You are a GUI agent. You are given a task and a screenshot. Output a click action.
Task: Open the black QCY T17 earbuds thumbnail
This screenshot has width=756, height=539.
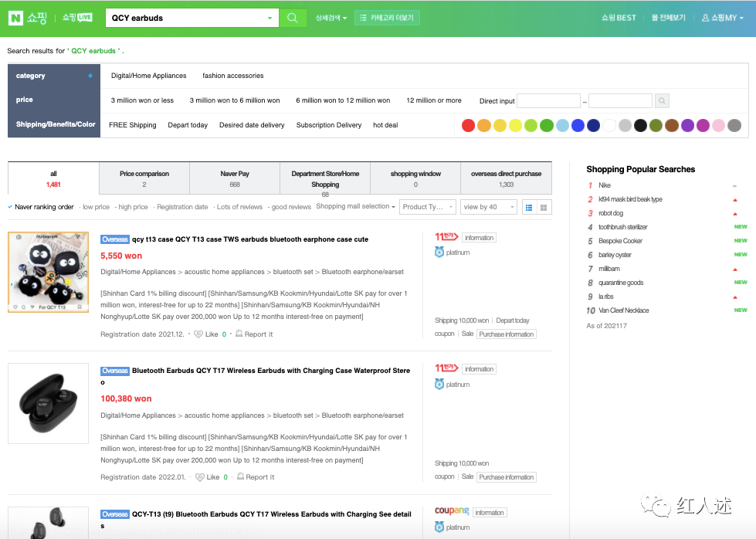click(48, 404)
